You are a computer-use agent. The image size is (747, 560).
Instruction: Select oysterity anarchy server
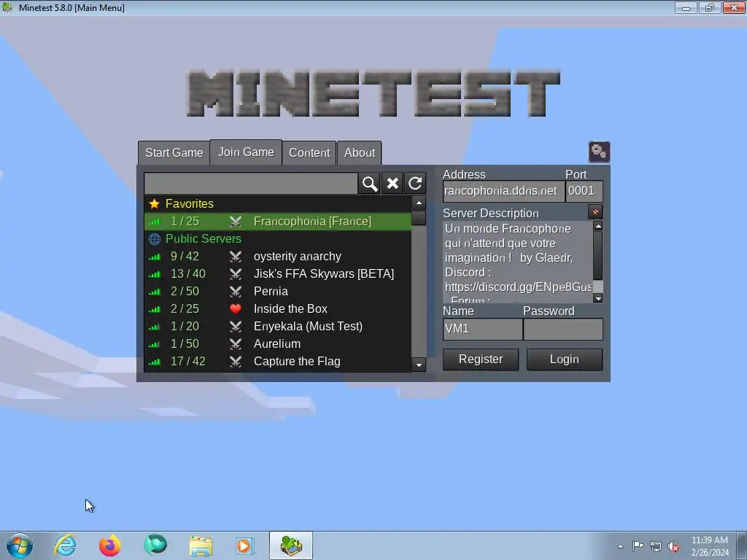click(x=278, y=256)
